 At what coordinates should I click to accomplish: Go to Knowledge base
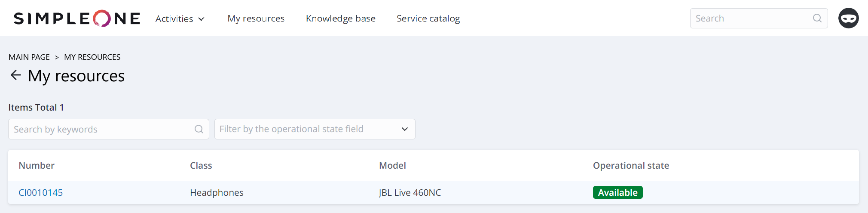(x=340, y=19)
